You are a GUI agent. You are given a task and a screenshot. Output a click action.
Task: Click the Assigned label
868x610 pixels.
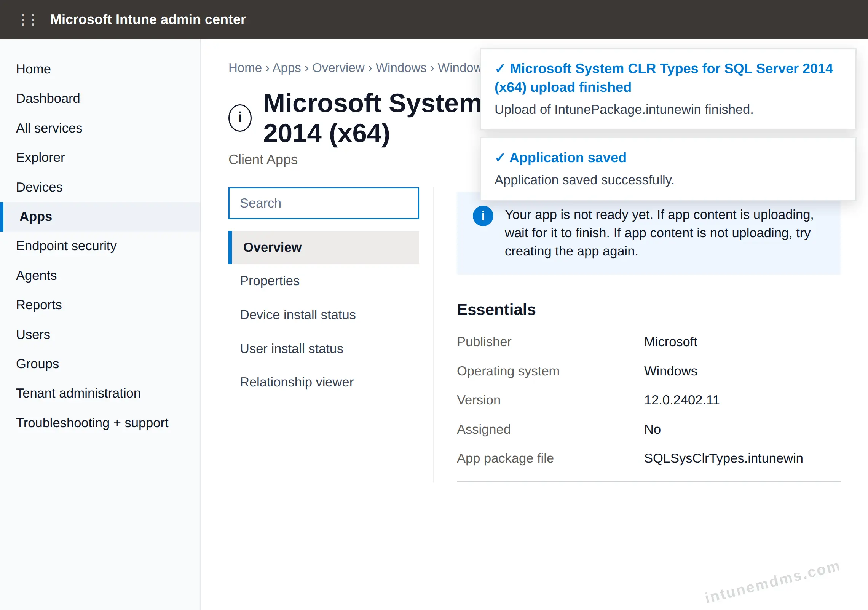point(483,429)
